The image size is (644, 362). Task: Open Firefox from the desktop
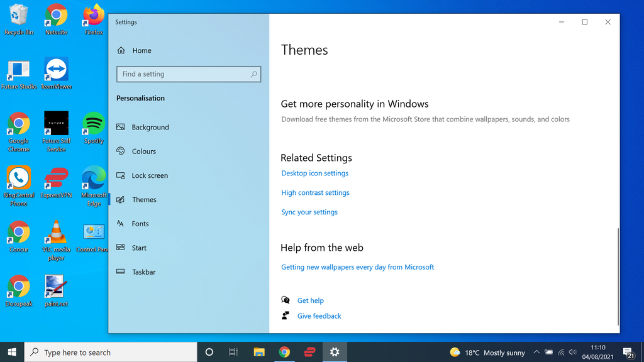93,16
